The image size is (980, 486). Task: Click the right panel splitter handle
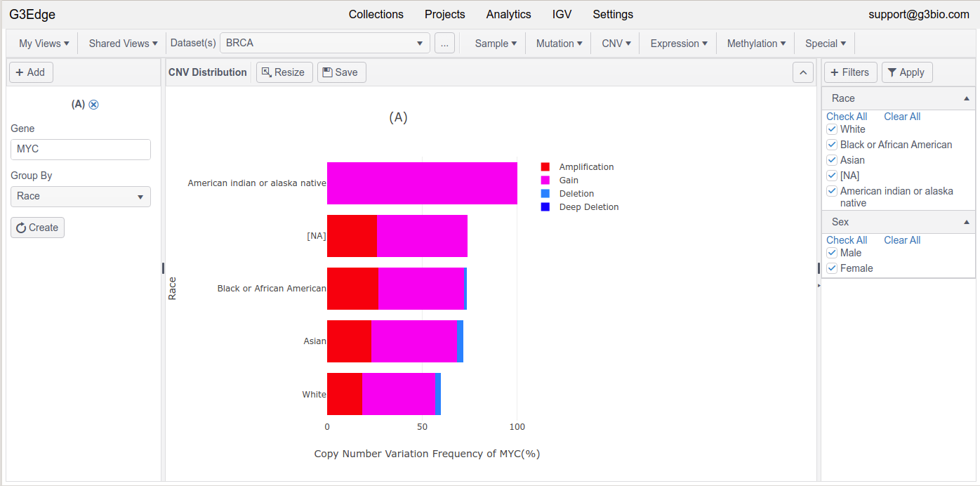pos(819,268)
